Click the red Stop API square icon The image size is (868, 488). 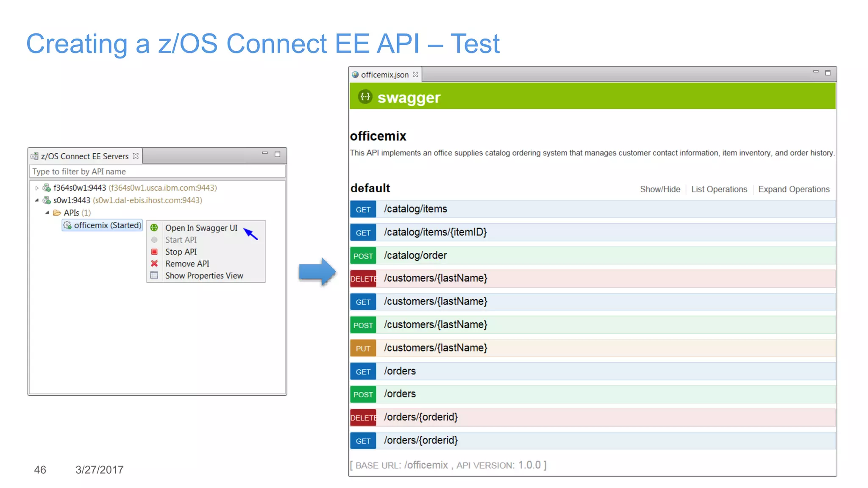pos(154,252)
